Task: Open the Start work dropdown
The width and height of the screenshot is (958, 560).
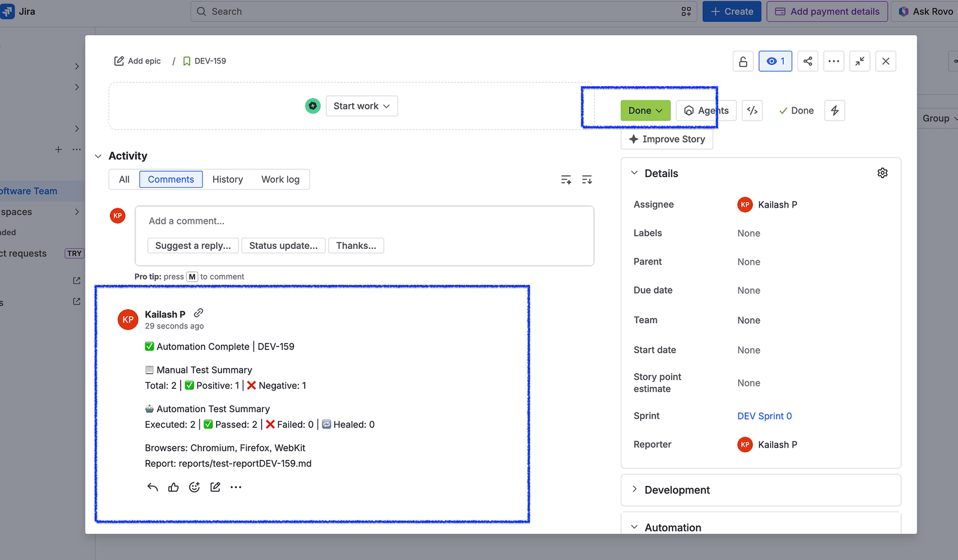Action: pos(362,106)
